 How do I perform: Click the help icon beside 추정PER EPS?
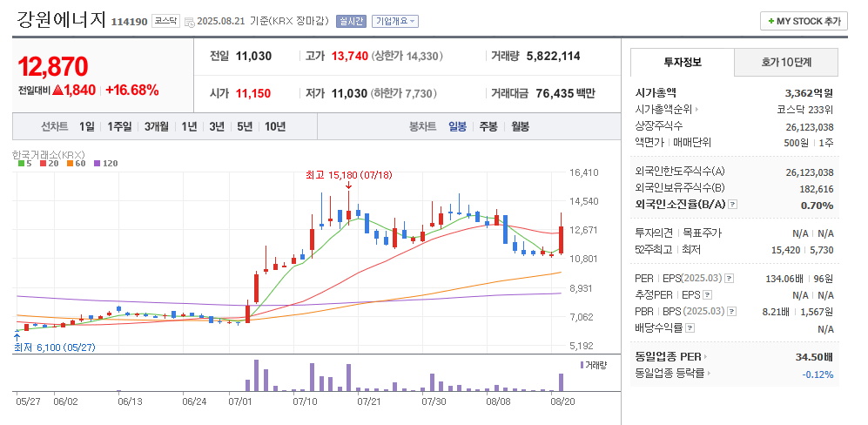click(x=708, y=294)
